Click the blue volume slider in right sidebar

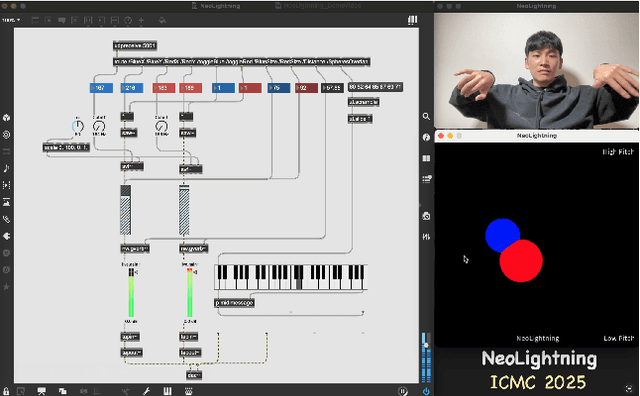pos(426,358)
